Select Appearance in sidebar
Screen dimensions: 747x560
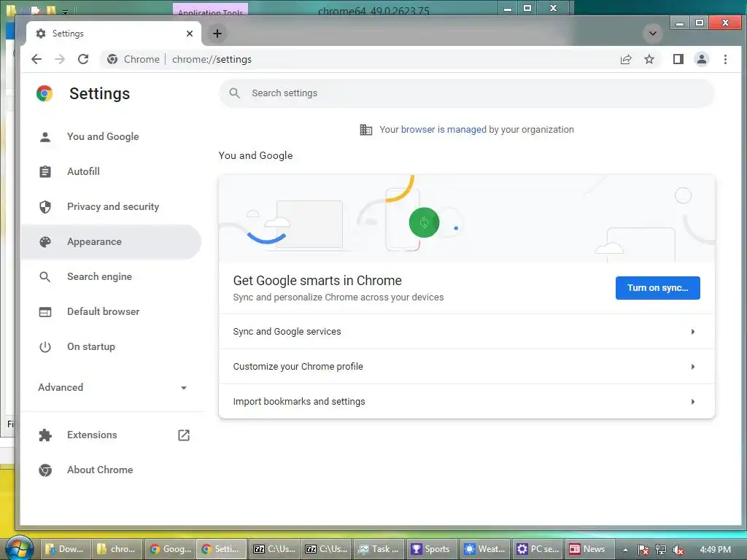pyautogui.click(x=111, y=241)
